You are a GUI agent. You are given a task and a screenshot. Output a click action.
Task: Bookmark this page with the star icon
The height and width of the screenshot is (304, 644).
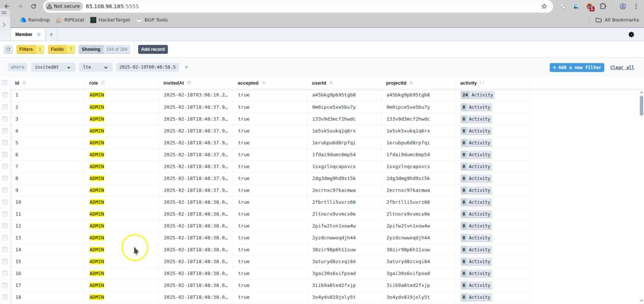click(x=544, y=6)
